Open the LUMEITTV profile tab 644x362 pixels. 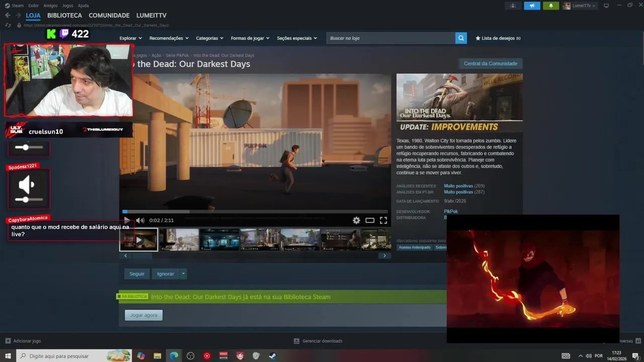point(151,16)
